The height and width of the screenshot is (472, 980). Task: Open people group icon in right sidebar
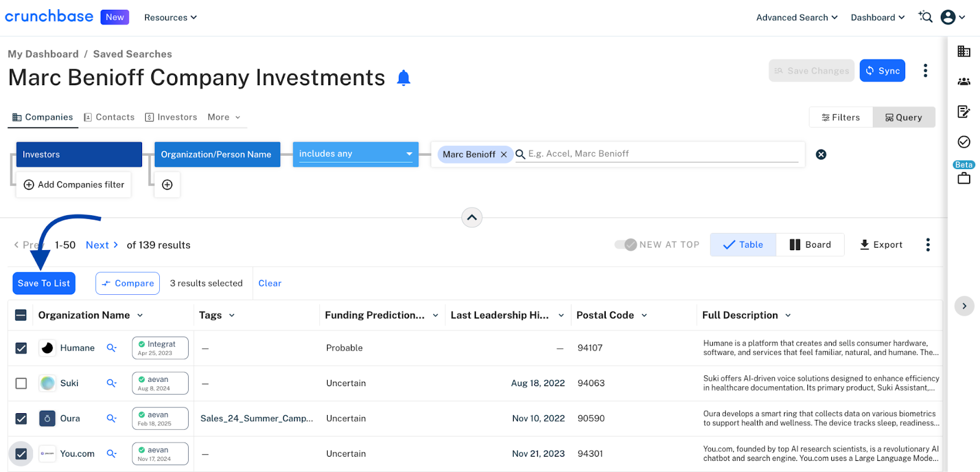[x=964, y=81]
